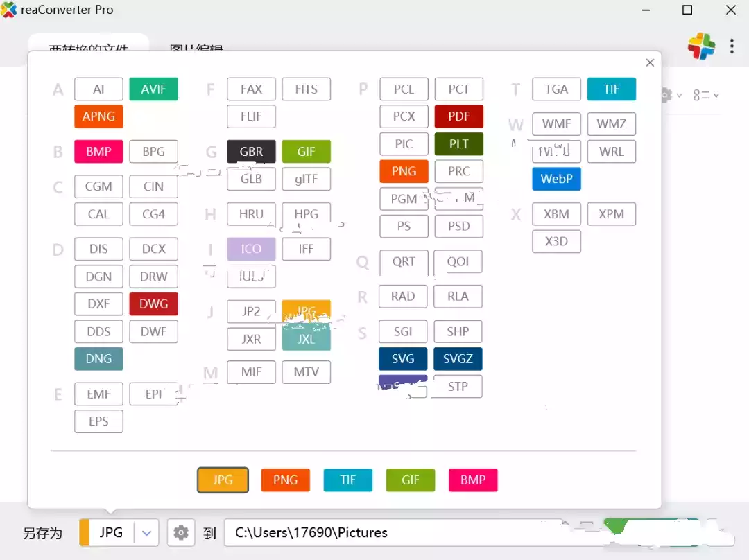Select the DWG format in section D

coord(153,304)
